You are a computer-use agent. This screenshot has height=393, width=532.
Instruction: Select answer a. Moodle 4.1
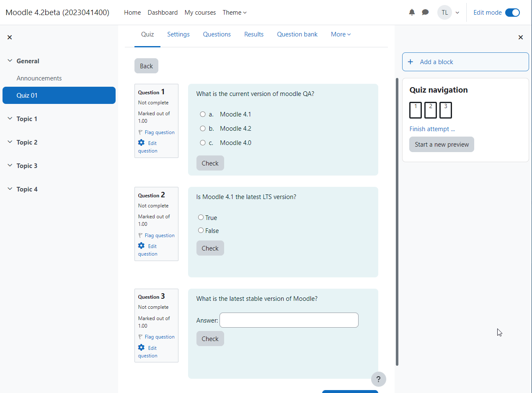click(203, 114)
